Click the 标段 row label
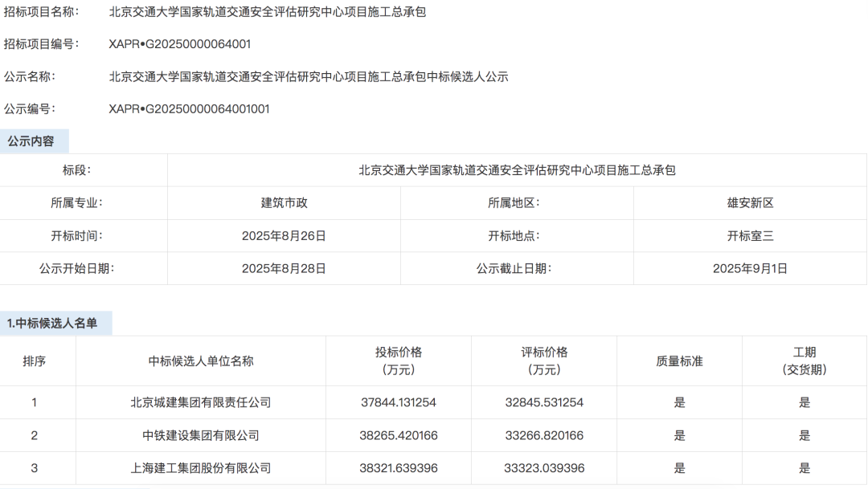This screenshot has width=868, height=489. point(96,170)
